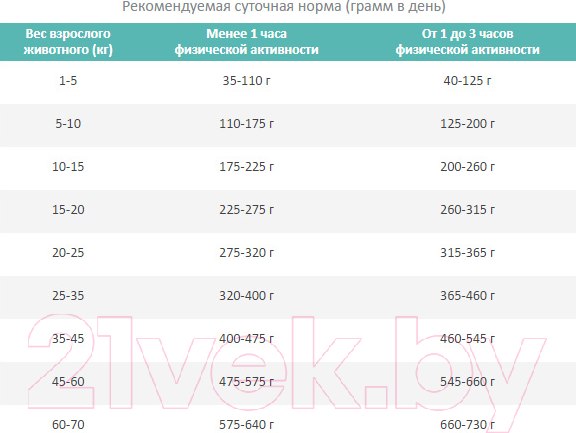The width and height of the screenshot is (576, 433).
Task: Click the weight range '45-60'
Action: [x=68, y=381]
